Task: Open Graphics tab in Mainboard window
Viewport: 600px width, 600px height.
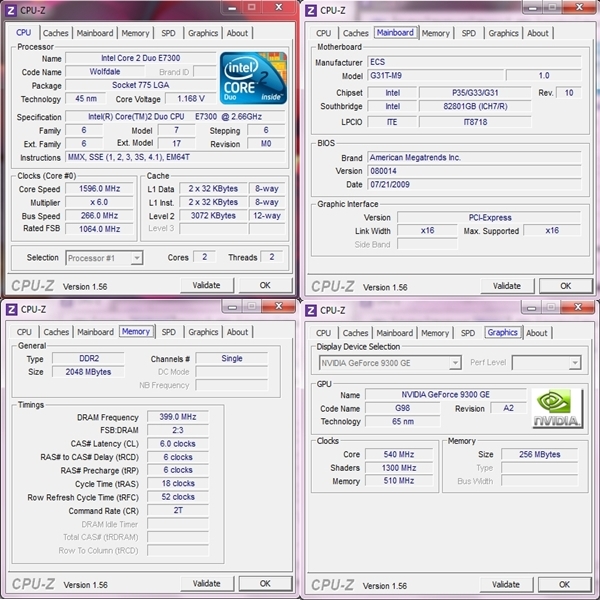Action: 503,33
